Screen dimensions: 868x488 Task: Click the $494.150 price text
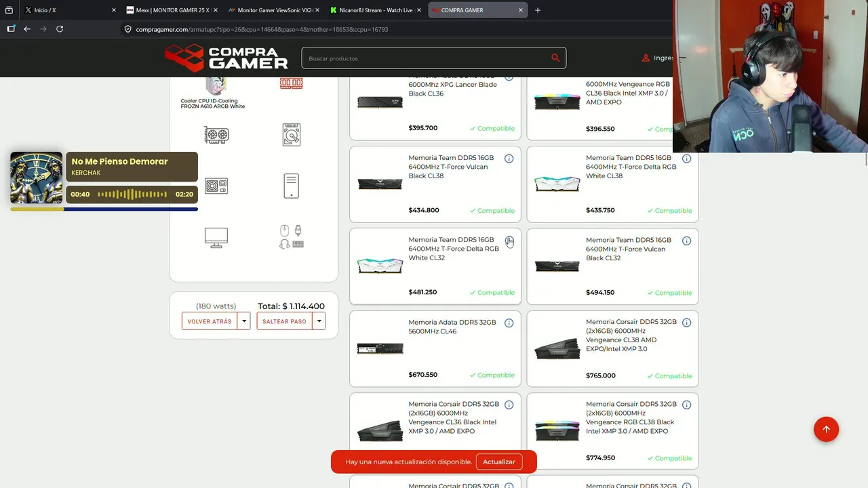(600, 293)
